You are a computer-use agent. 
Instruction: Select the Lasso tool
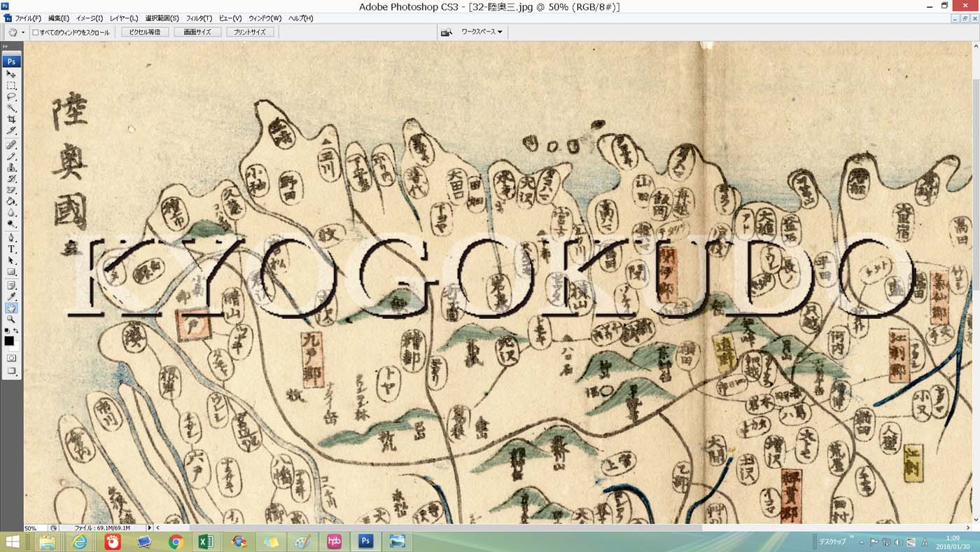coord(12,97)
